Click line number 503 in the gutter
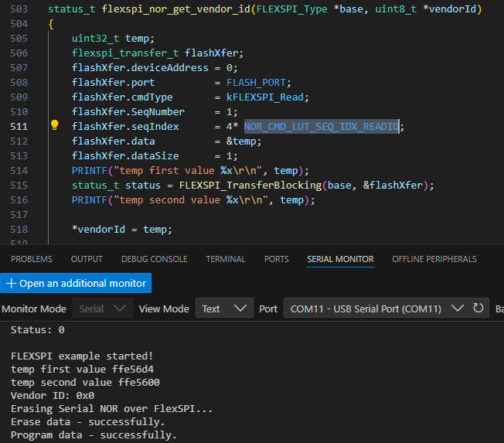The width and height of the screenshot is (504, 443). click(x=19, y=9)
